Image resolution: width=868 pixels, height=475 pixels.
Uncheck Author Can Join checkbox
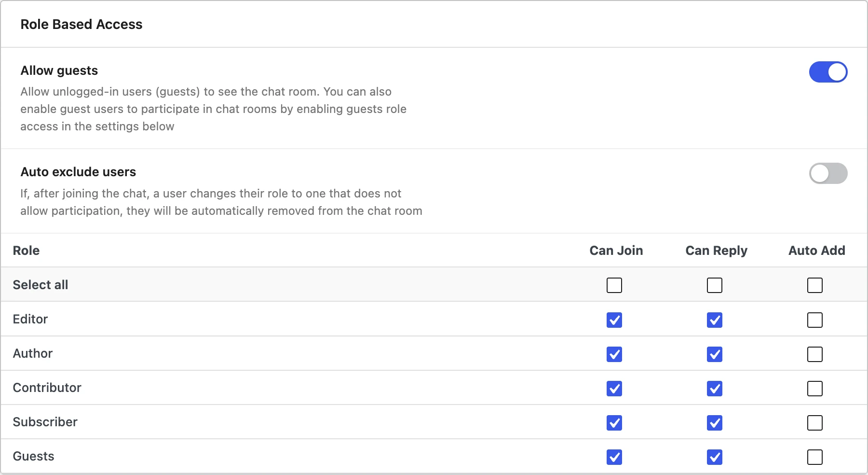[x=614, y=354]
